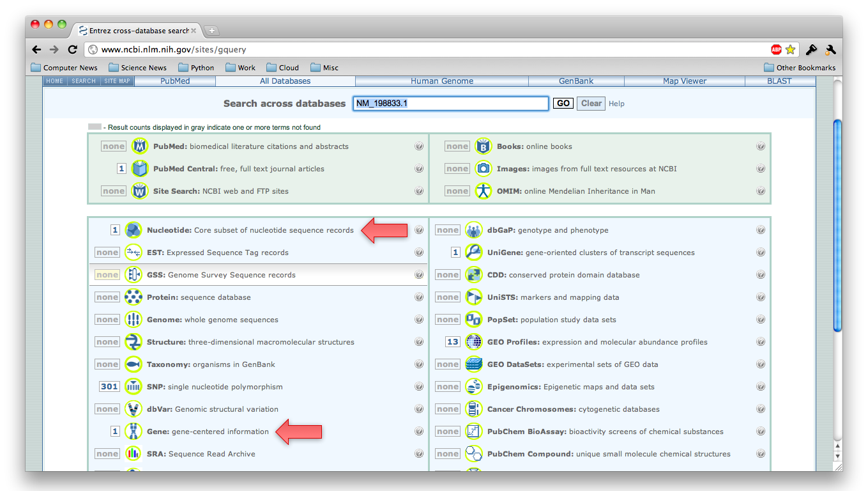
Task: Open the Help link beside Clear
Action: [616, 104]
